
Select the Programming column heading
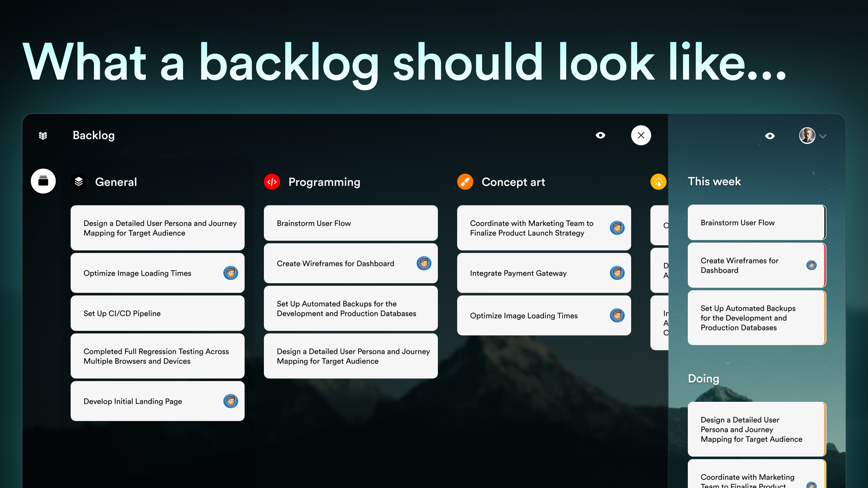click(x=324, y=182)
